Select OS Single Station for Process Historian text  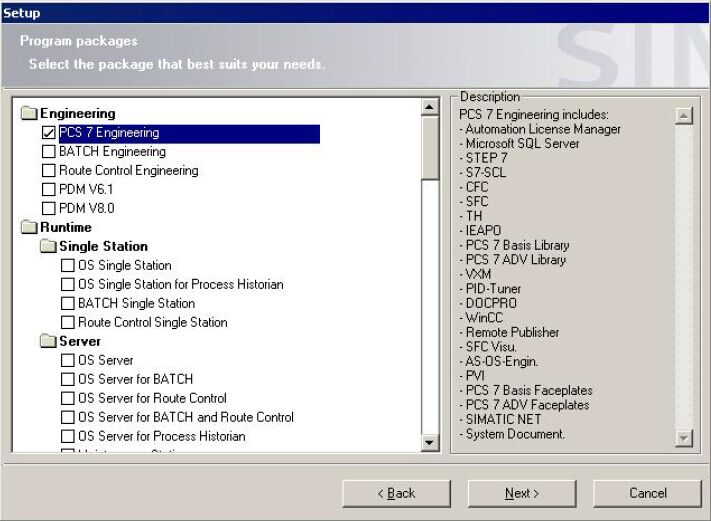pyautogui.click(x=180, y=284)
